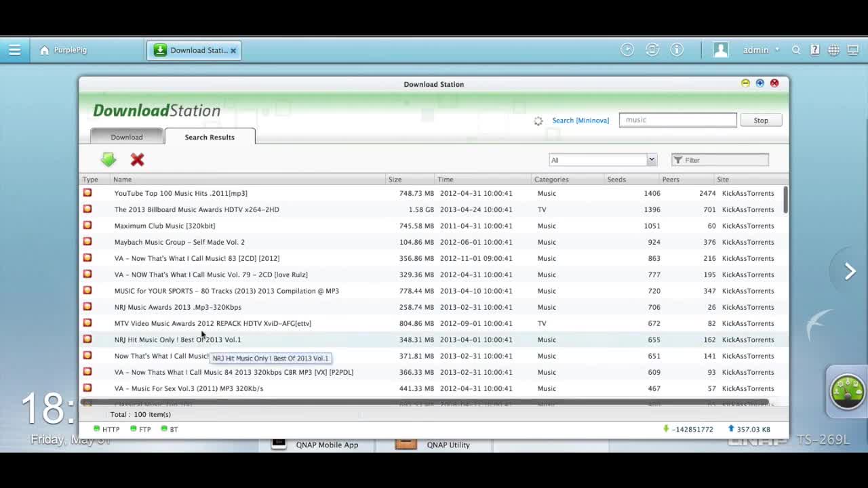Open the All category dropdown

point(603,160)
